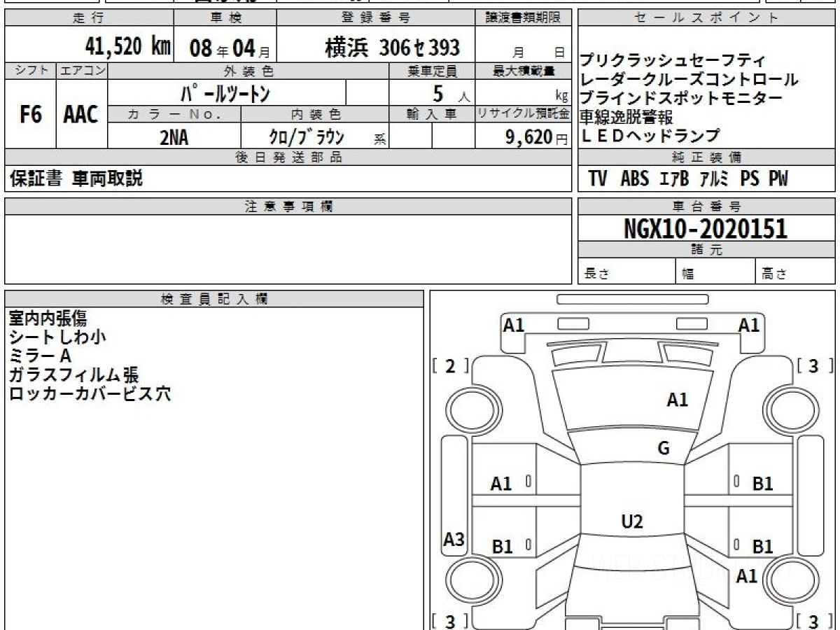Click the 後日発送部品 header
Screen dimensions: 840x630
click(288, 157)
